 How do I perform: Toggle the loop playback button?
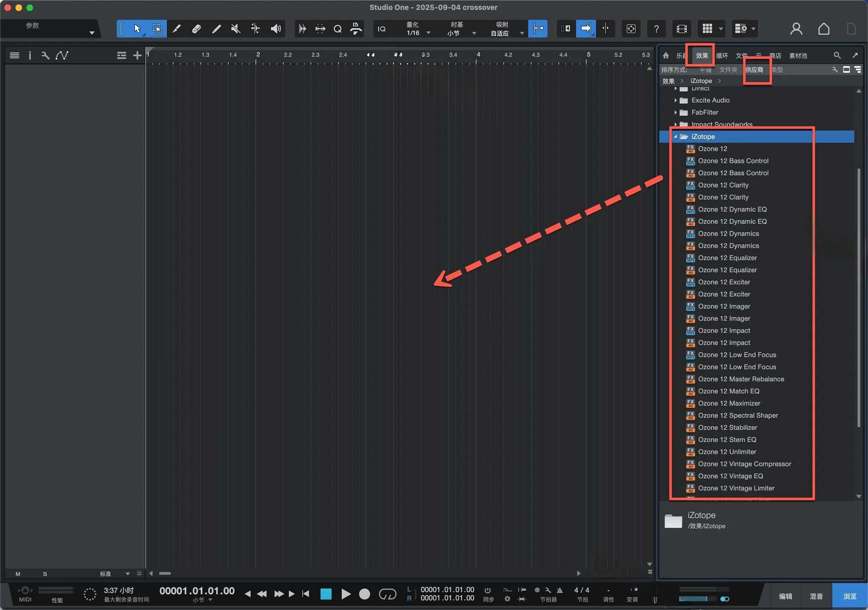[387, 594]
